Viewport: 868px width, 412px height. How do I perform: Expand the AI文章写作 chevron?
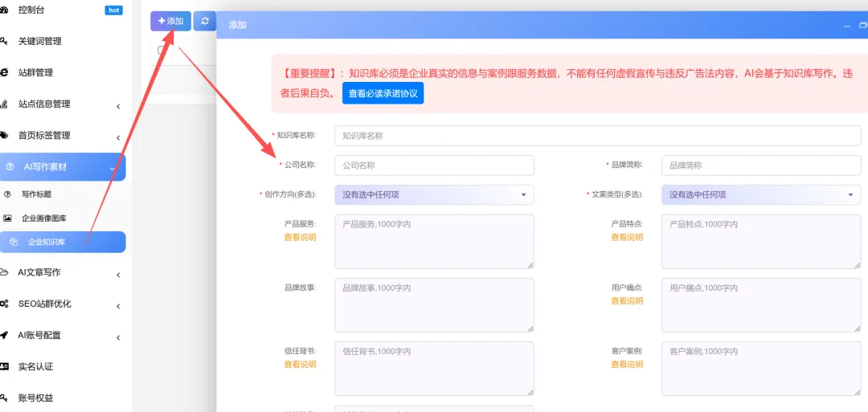click(x=118, y=275)
